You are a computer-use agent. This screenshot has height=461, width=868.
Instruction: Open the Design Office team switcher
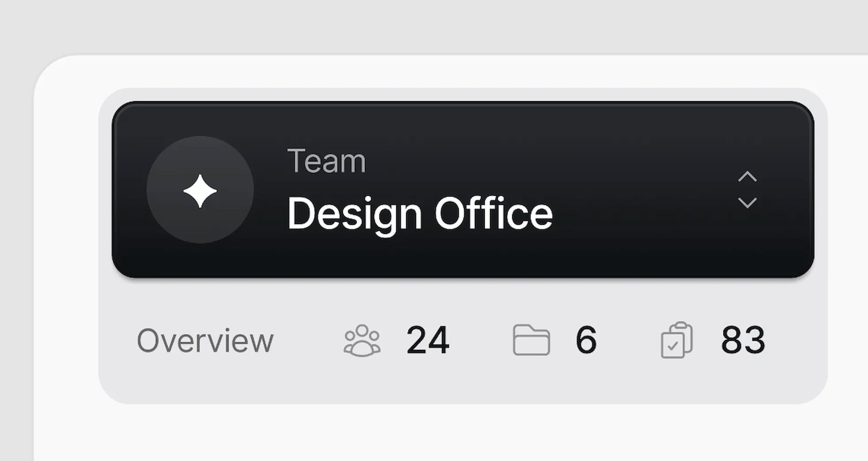(463, 190)
